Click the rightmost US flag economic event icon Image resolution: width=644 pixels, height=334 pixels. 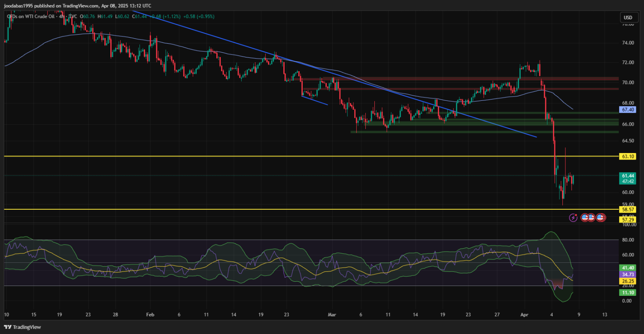[x=601, y=218]
